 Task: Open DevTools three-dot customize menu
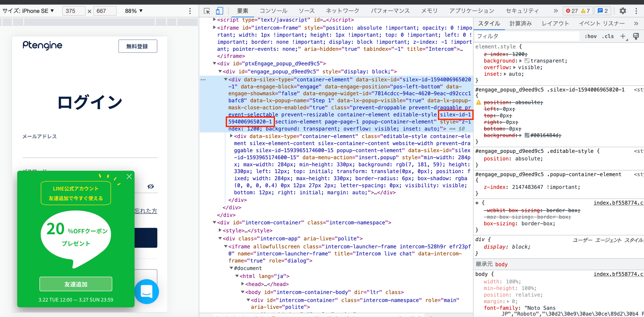click(636, 11)
